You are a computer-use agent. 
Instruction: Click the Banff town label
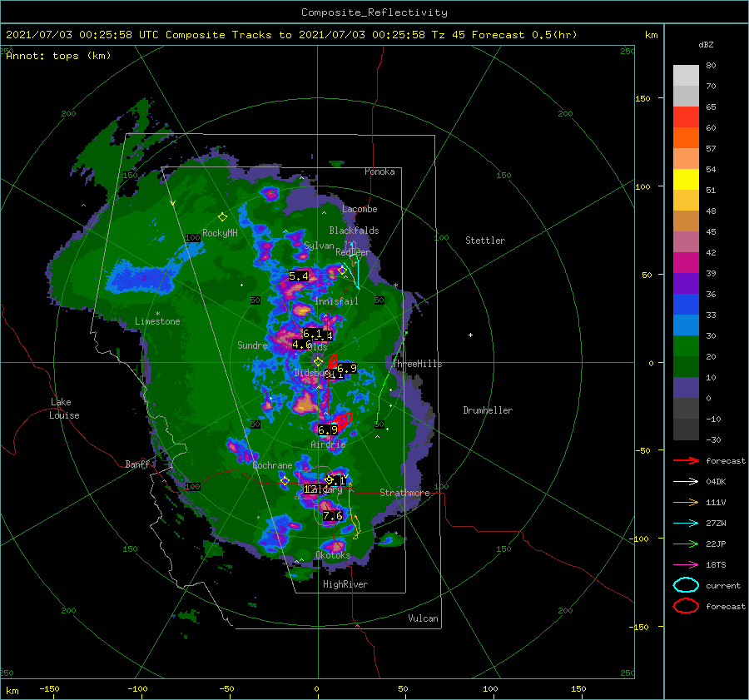pyautogui.click(x=137, y=464)
